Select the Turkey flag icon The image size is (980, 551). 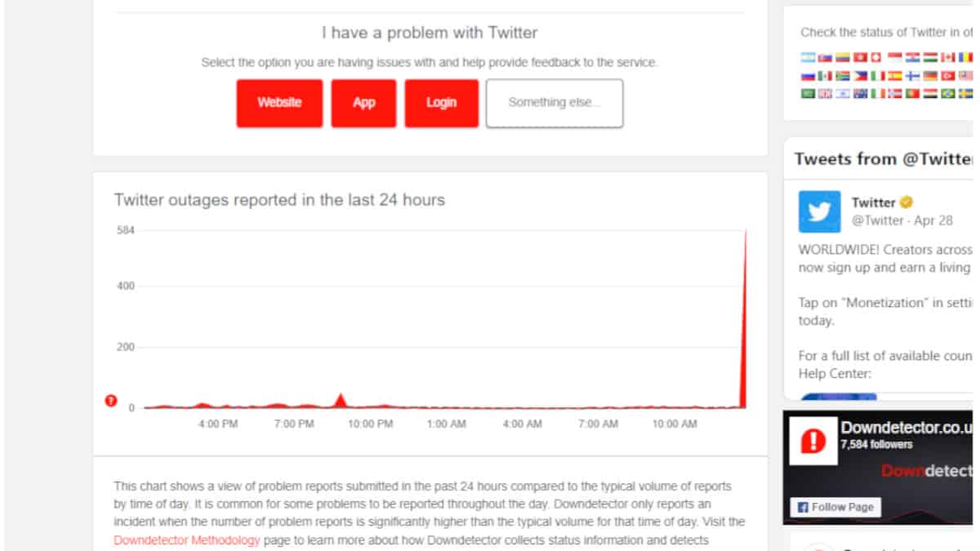tap(947, 76)
